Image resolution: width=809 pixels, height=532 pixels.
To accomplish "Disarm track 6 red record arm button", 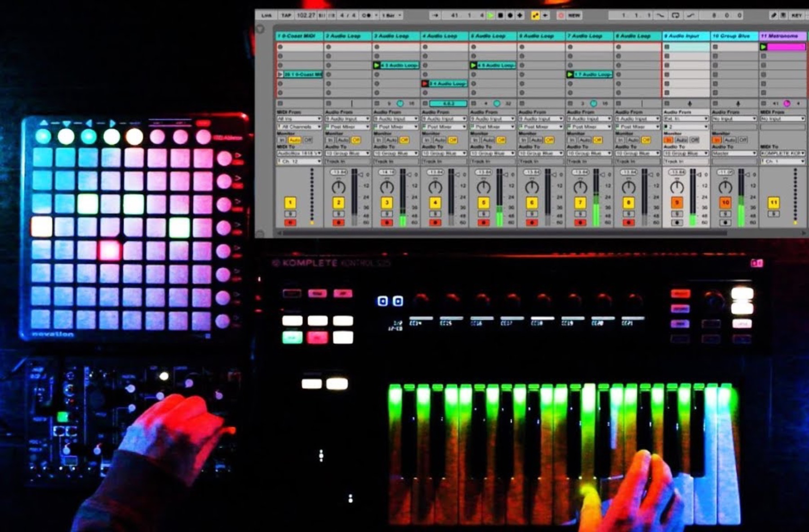I will pos(532,222).
